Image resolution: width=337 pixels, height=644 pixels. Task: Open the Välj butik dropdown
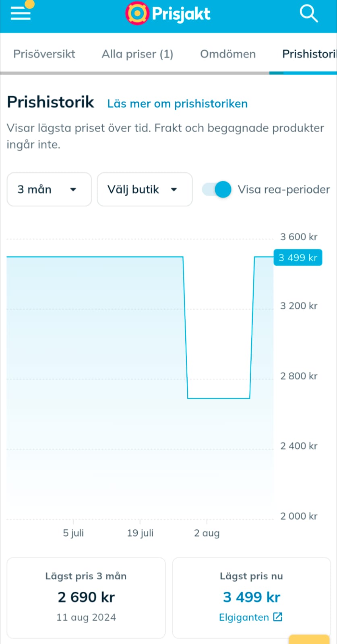[145, 190]
